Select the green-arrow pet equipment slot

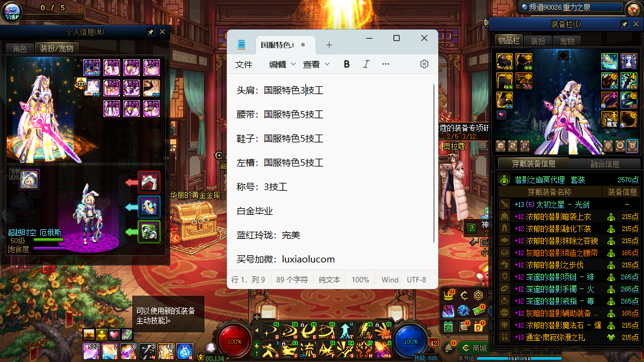148,232
